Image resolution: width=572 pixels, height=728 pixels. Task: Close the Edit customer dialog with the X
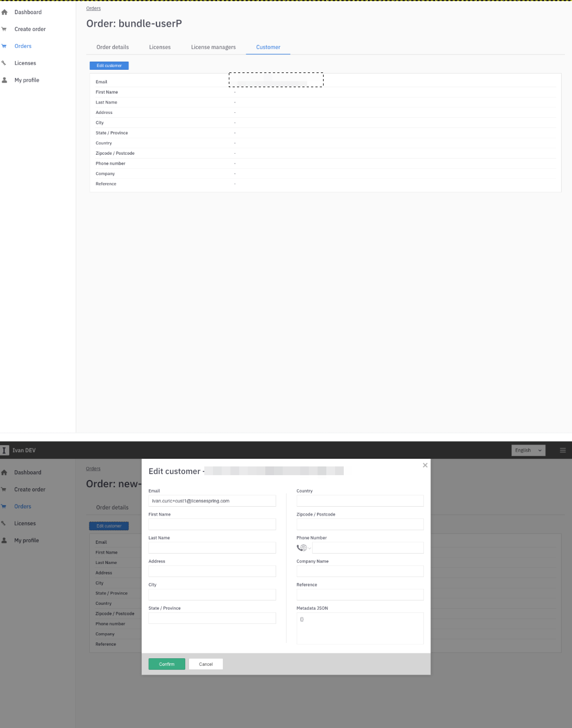(x=425, y=465)
